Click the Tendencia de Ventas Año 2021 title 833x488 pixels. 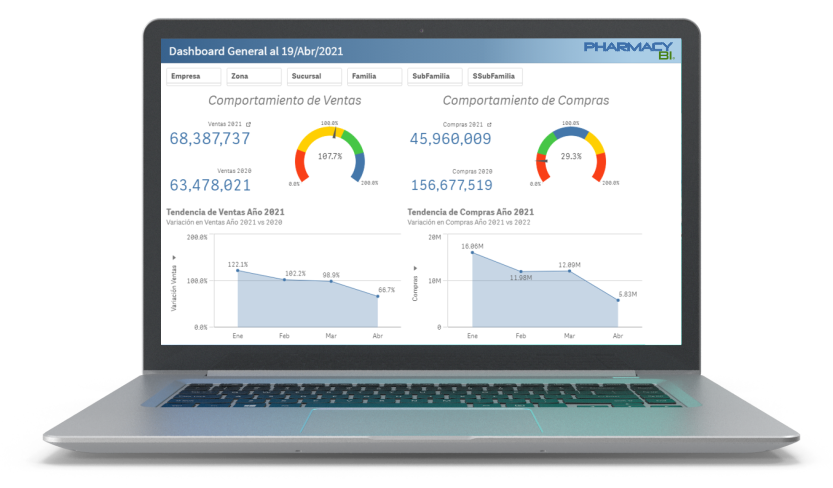225,212
